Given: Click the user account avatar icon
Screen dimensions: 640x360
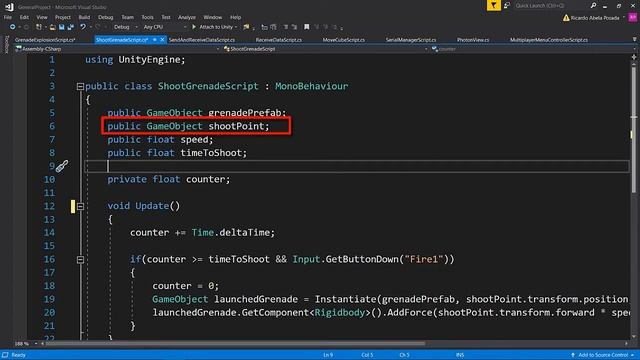Looking at the screenshot, I should 633,18.
